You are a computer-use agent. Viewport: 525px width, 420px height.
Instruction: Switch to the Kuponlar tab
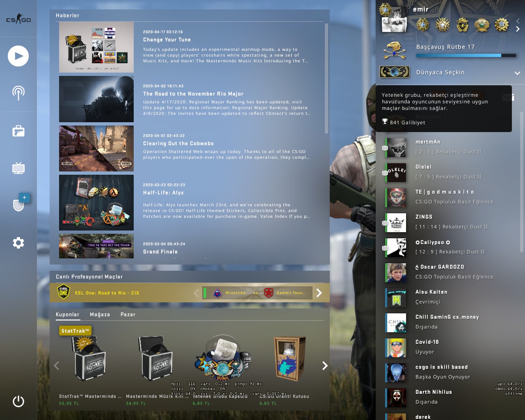tap(67, 315)
